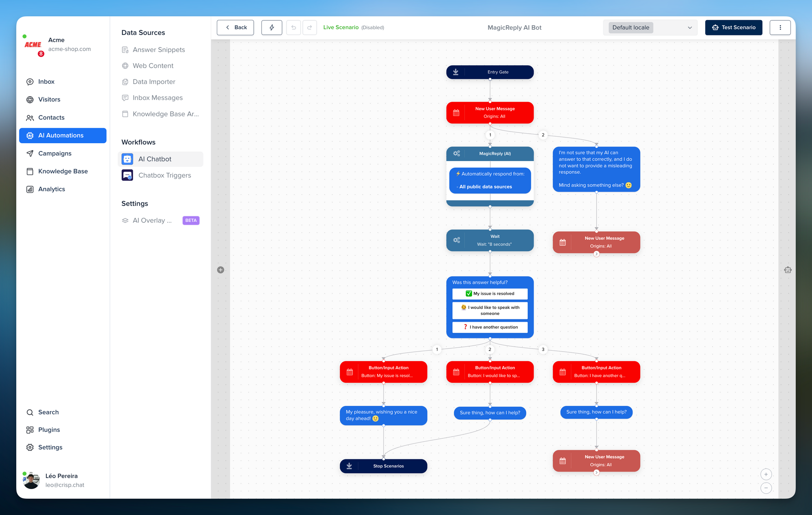The image size is (812, 515).
Task: Select the MagicReply (AI) node gear icon
Action: [456, 153]
